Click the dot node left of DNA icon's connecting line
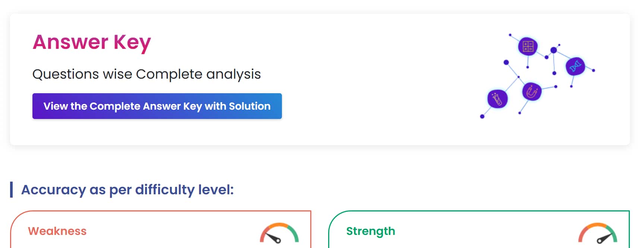 pyautogui.click(x=547, y=57)
